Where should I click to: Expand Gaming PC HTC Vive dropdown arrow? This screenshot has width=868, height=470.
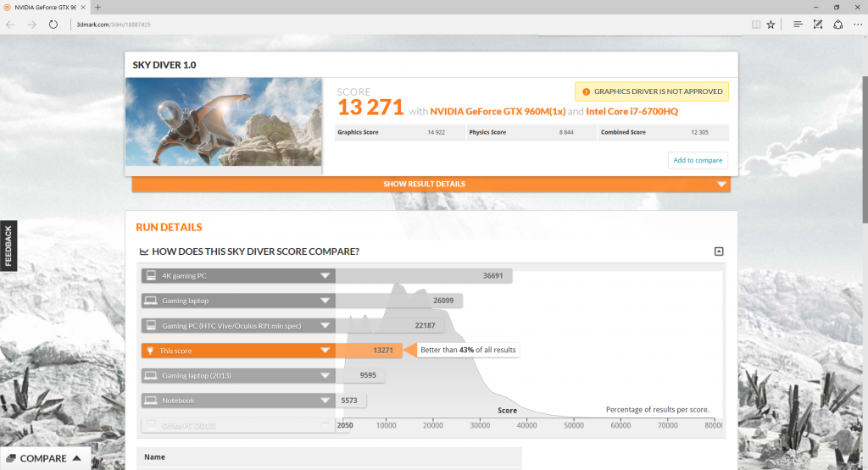click(325, 326)
